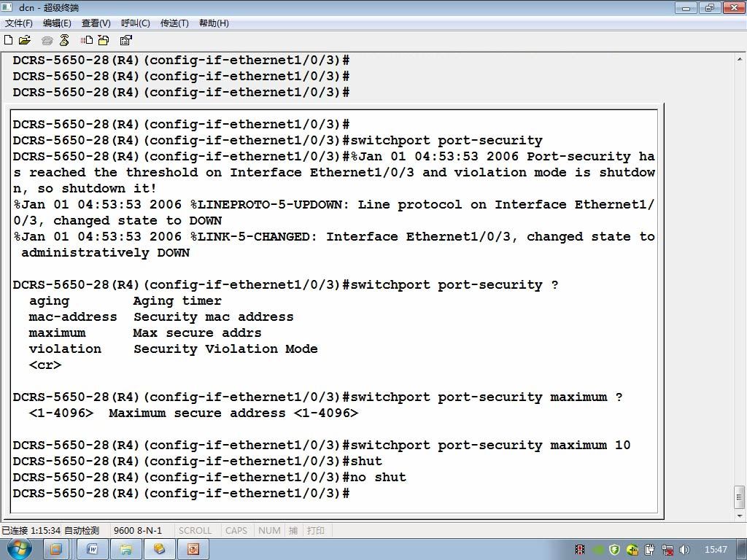Click the power plug tray icon
747x560 pixels.
coord(650,550)
